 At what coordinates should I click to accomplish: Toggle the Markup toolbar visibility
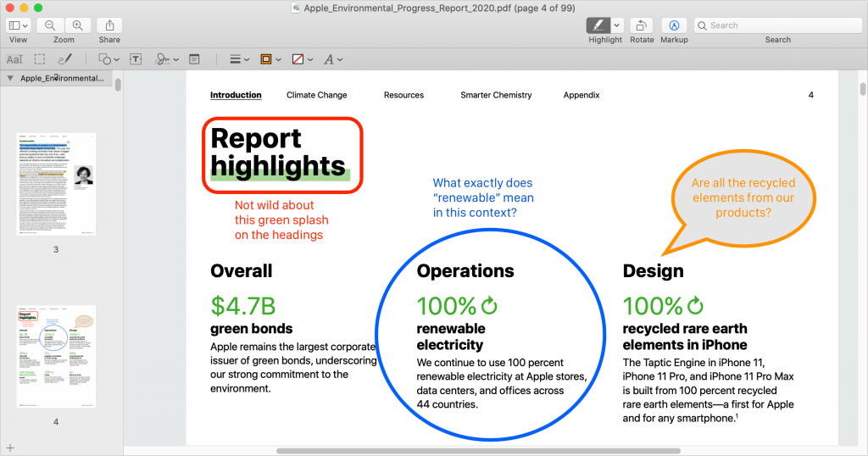pos(674,25)
